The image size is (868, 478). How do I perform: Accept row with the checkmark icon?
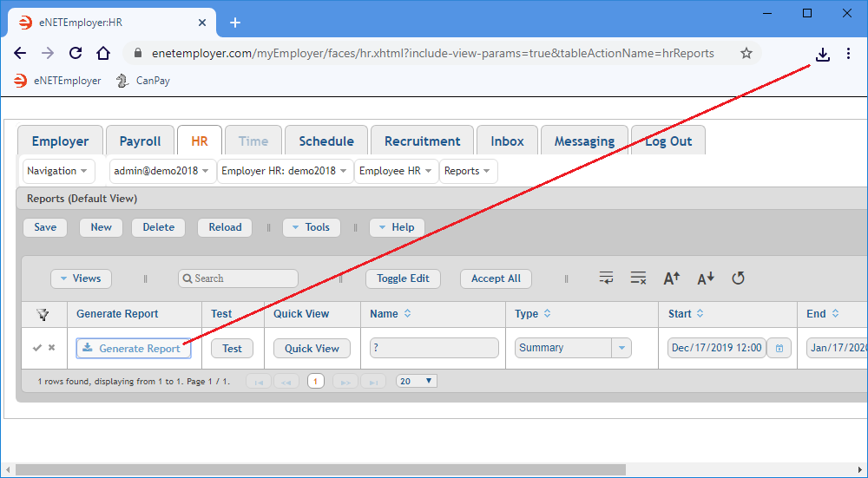(x=37, y=347)
